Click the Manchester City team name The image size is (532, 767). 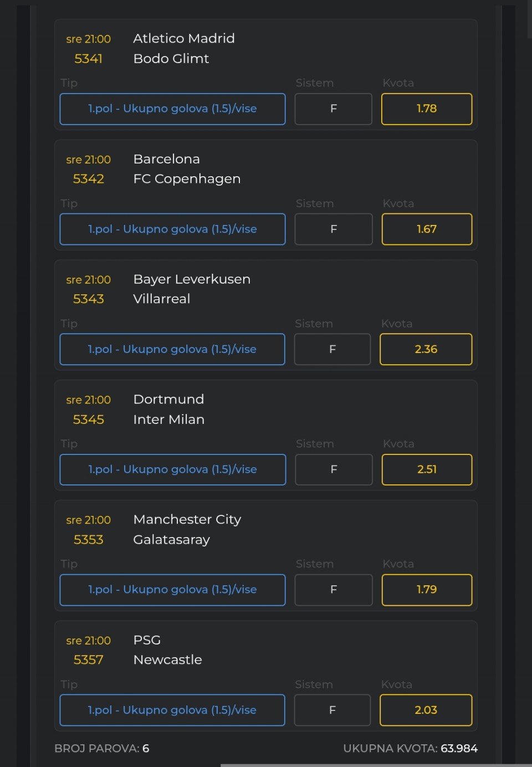point(187,519)
